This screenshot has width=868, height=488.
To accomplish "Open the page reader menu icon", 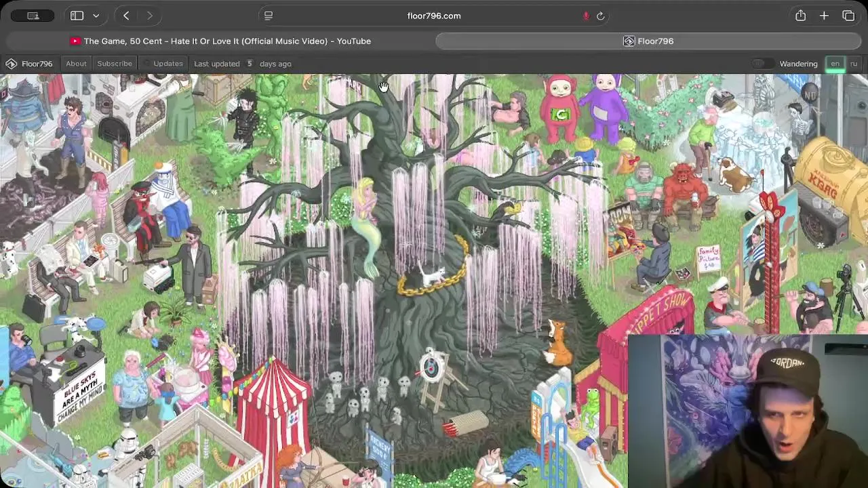I will click(269, 16).
